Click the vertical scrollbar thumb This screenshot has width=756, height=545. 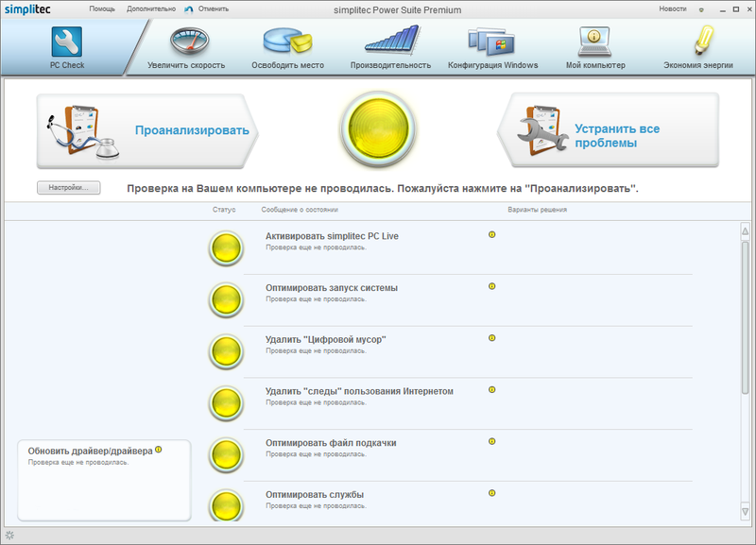[745, 318]
